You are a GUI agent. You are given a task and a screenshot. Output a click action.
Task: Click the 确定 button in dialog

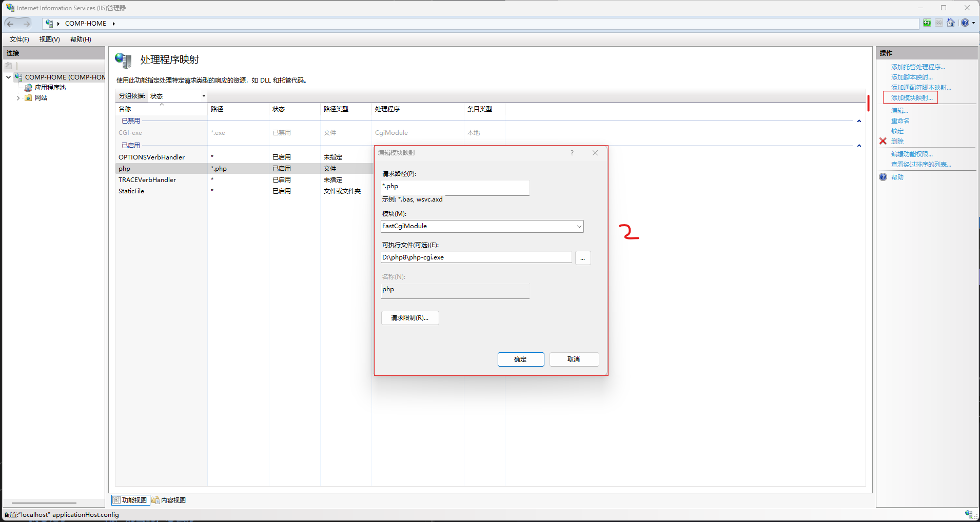tap(520, 359)
